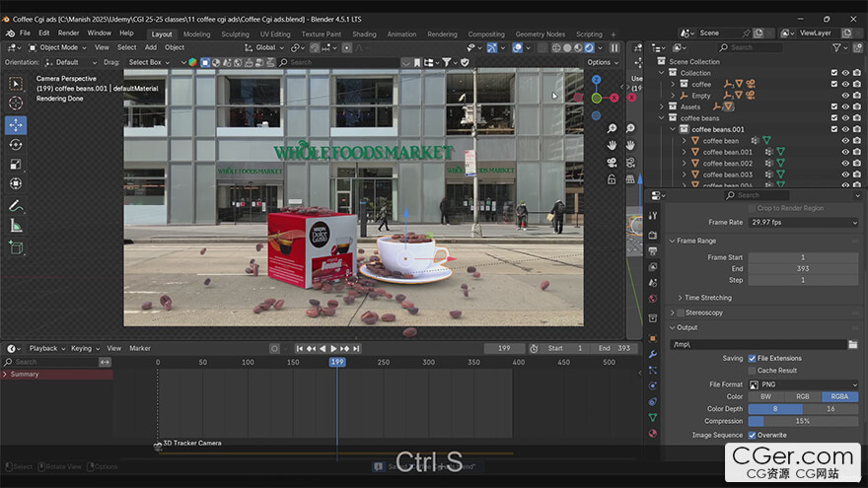This screenshot has width=868, height=488.
Task: Adjust the Compression slider
Action: point(803,421)
